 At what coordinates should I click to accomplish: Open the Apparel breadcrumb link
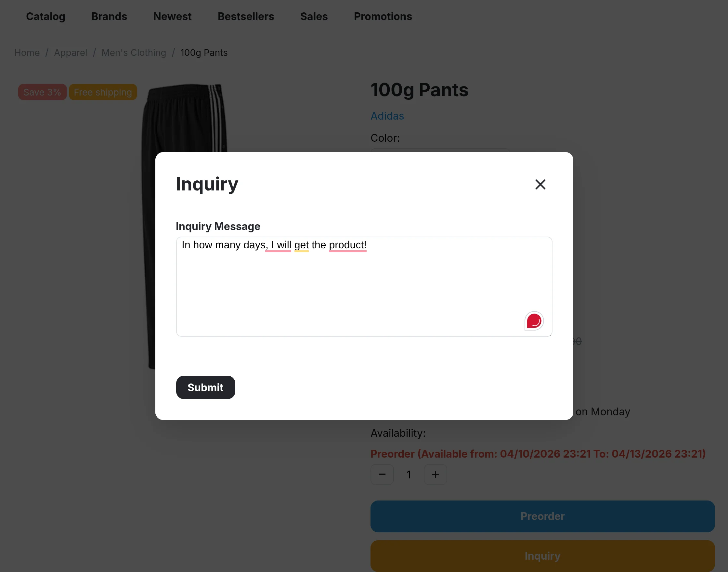70,53
